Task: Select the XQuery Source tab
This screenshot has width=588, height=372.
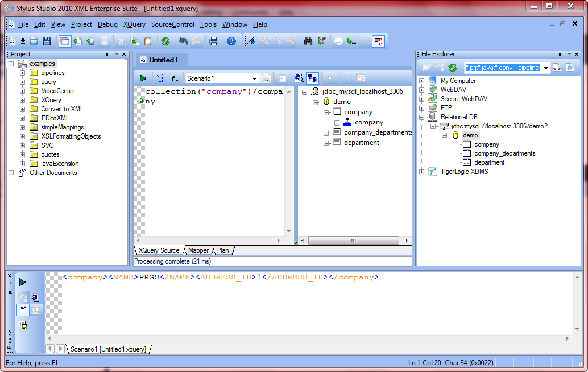Action: click(x=159, y=250)
